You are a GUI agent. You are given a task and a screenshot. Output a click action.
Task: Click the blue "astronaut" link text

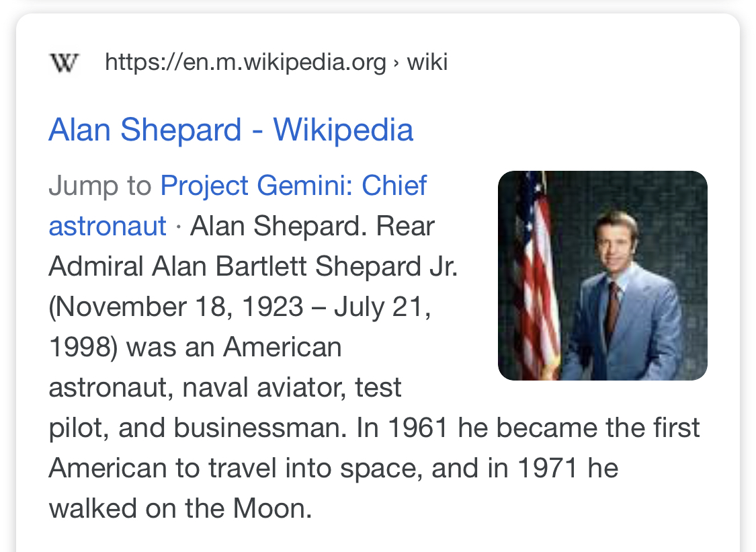108,226
